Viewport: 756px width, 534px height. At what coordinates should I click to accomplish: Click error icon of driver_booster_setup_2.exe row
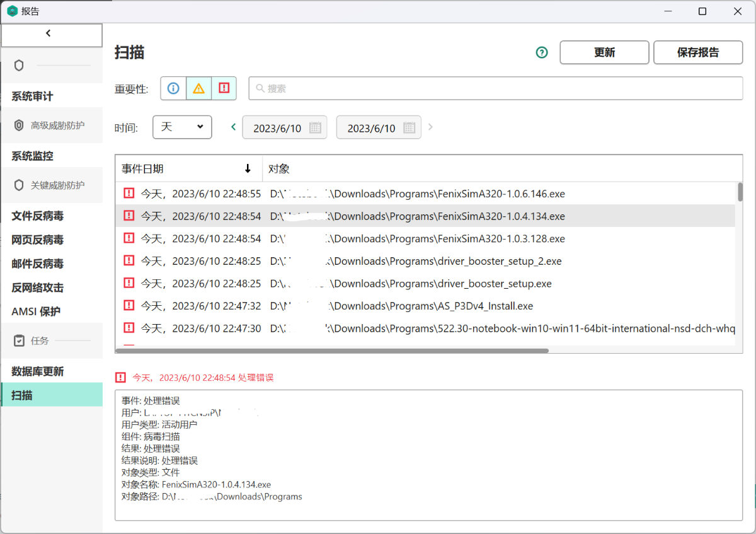click(129, 260)
